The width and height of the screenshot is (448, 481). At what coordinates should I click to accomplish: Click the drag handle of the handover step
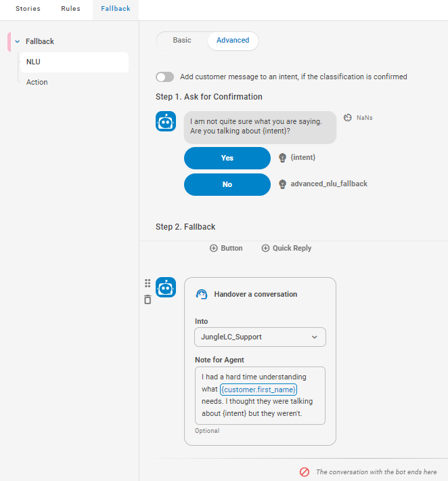(148, 283)
